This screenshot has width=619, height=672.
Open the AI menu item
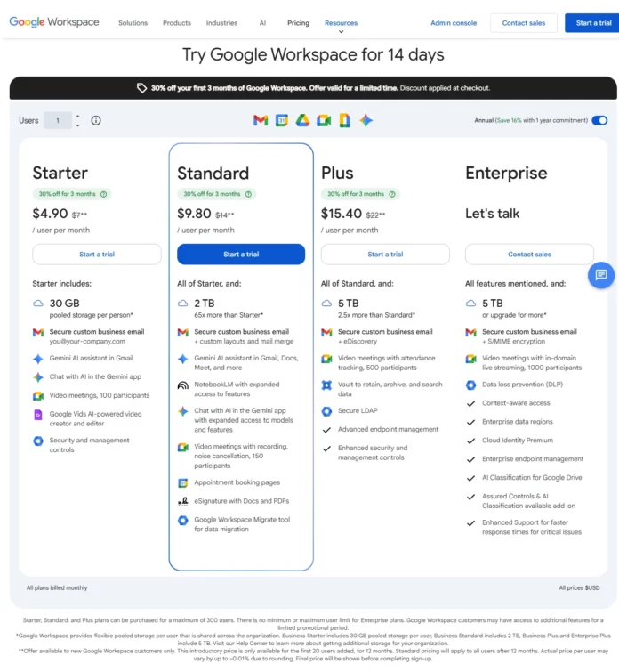262,23
